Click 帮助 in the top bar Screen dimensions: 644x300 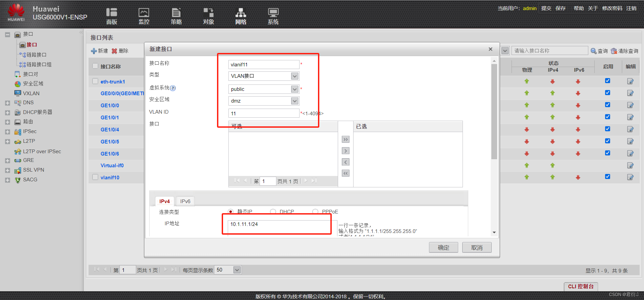(579, 8)
